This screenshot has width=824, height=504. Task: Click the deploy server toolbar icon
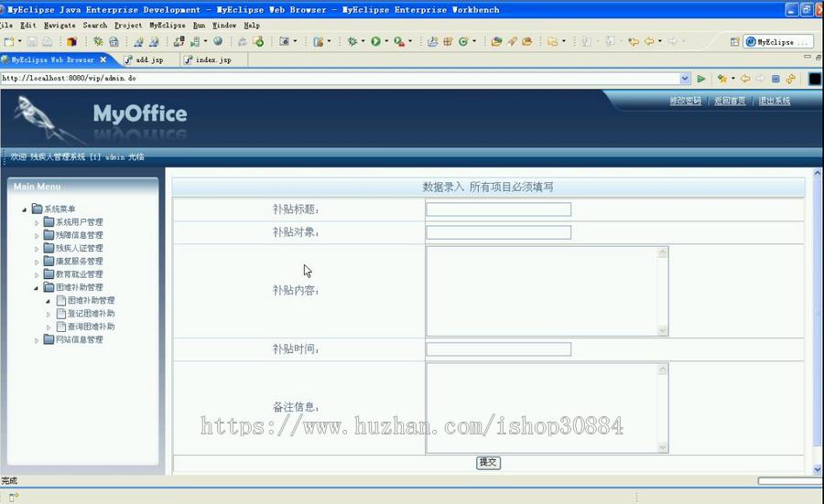click(179, 41)
